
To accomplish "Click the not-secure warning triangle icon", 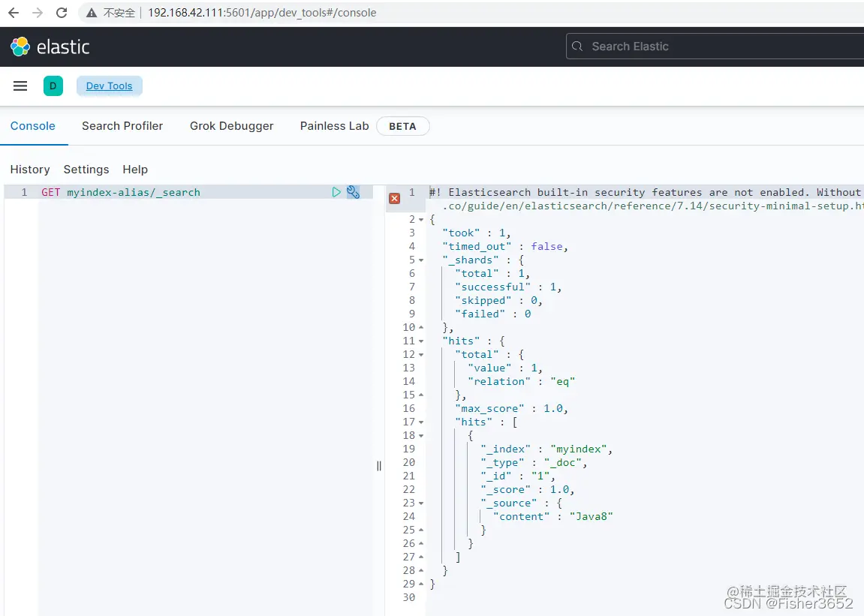I will [92, 13].
